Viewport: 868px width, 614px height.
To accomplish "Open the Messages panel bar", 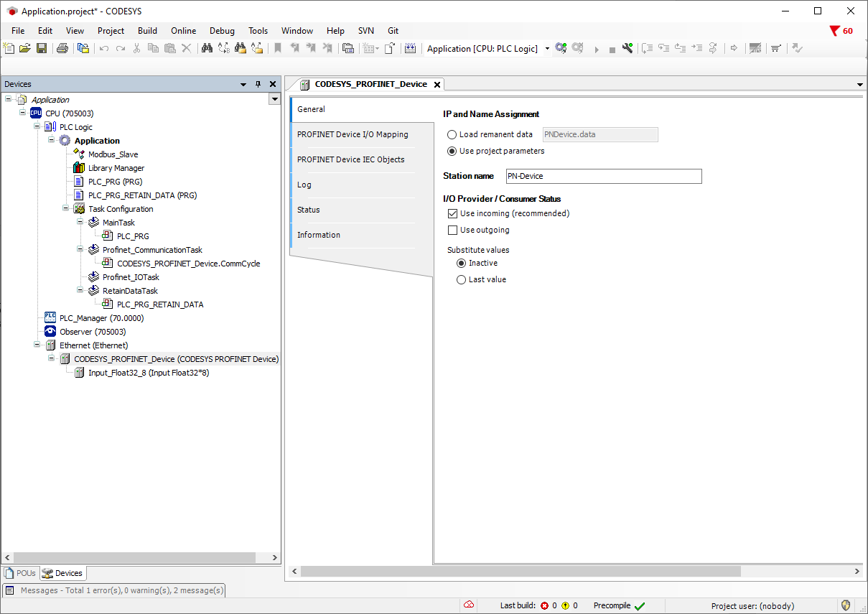I will (x=115, y=590).
